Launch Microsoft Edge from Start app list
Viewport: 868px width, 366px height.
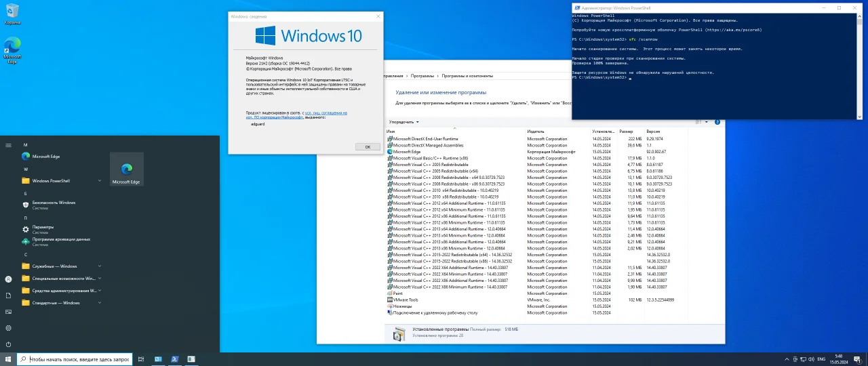pos(62,157)
